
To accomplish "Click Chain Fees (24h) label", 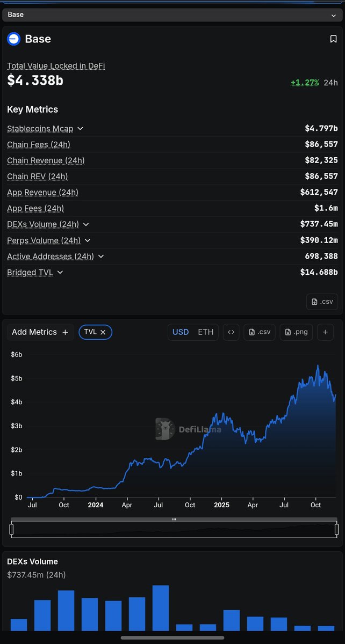I will pos(39,144).
